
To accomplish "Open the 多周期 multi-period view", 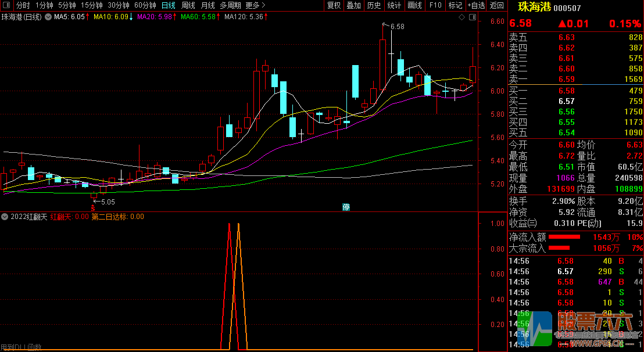I will pyautogui.click(x=230, y=5).
